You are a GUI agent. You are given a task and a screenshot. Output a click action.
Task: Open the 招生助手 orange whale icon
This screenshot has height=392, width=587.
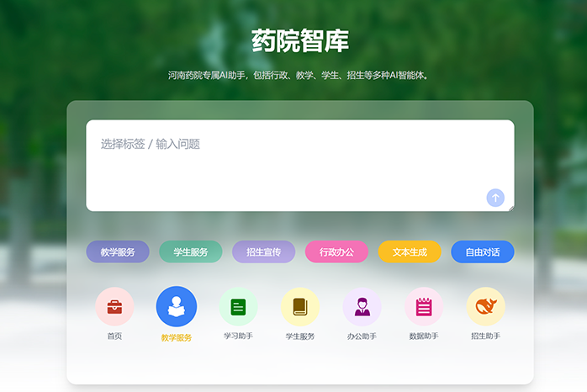pos(485,307)
